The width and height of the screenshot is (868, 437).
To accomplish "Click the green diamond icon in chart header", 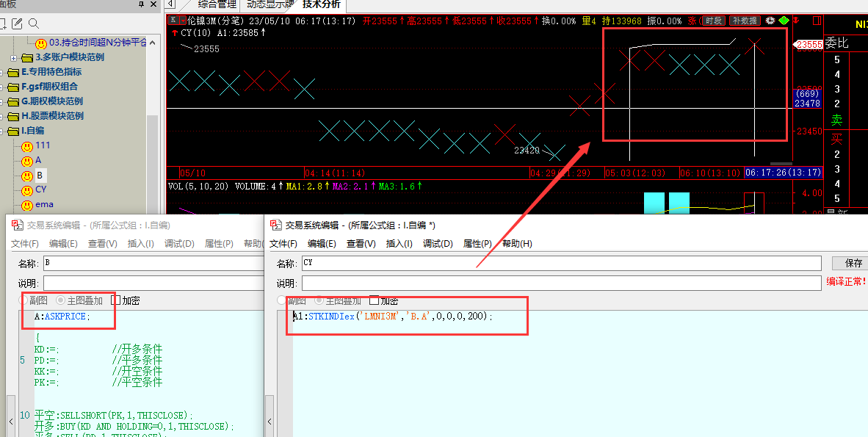I will click(x=784, y=21).
